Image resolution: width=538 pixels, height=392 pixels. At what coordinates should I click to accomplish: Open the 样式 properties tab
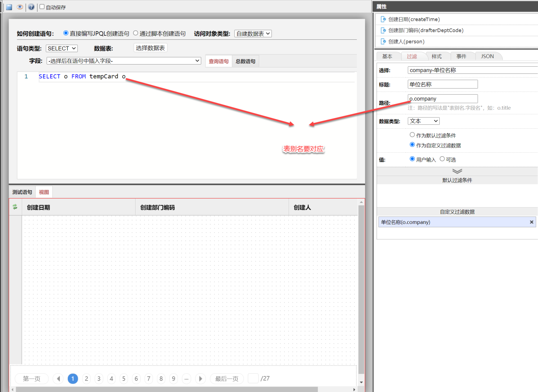436,56
